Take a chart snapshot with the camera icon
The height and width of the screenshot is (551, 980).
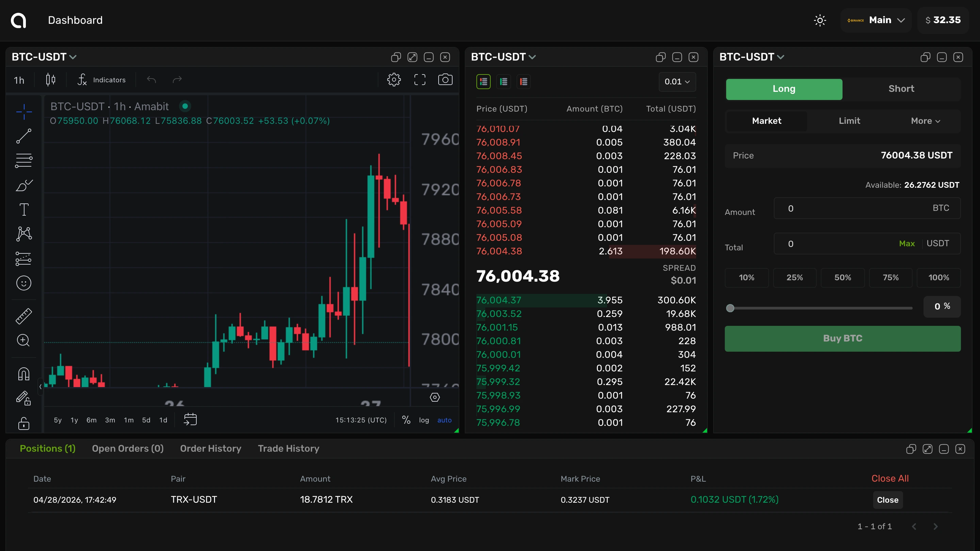click(x=445, y=80)
